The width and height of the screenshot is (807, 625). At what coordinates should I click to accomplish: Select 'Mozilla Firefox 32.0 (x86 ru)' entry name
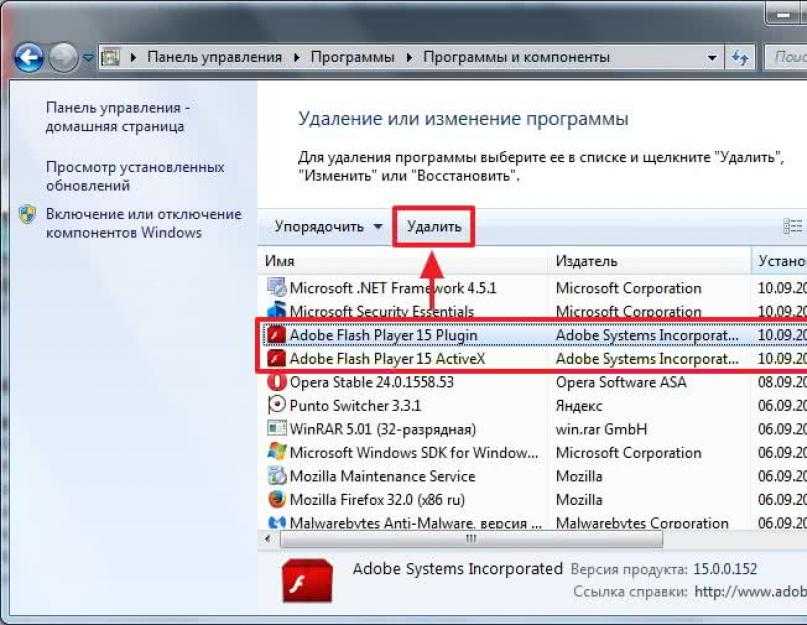[377, 499]
